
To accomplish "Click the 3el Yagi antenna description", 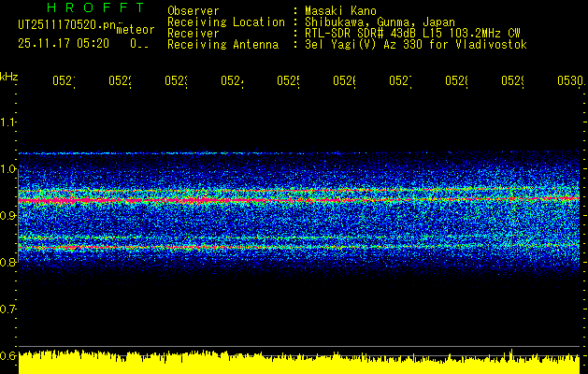I will [x=416, y=45].
